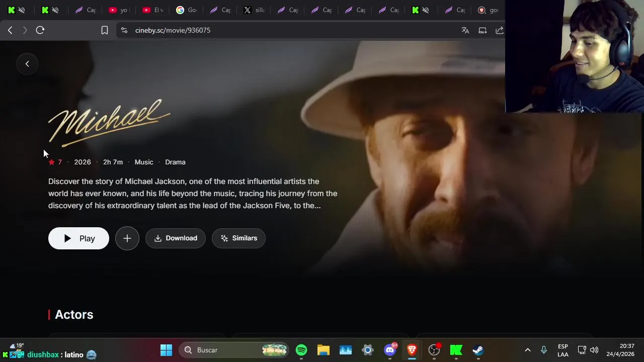Click the 2026 release year text

(83, 162)
